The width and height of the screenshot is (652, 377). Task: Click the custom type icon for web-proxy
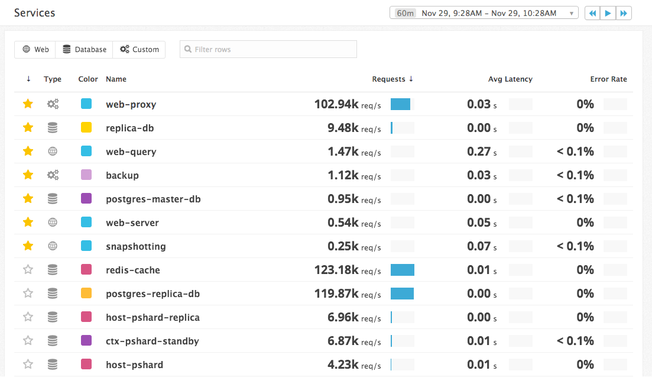point(53,103)
